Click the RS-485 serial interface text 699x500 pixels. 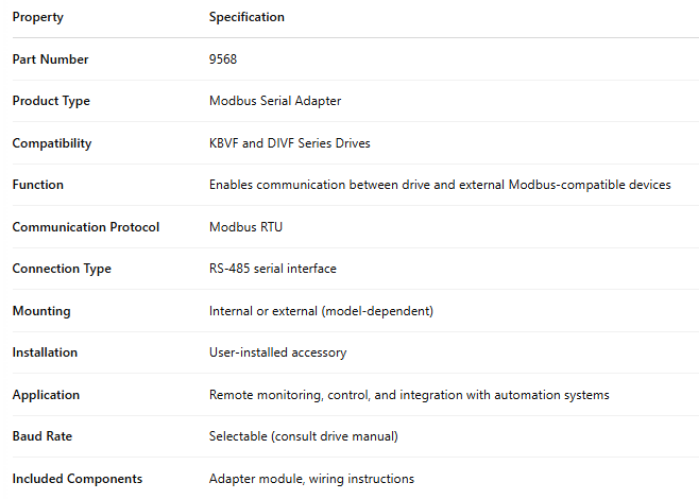click(x=272, y=269)
